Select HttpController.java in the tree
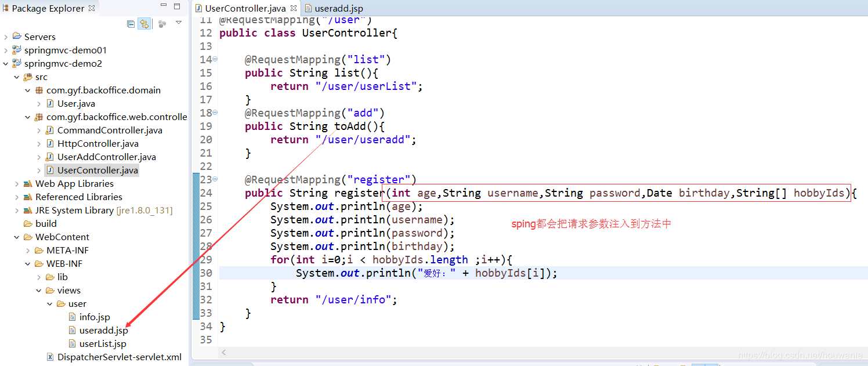Viewport: 868px width, 366px height. coord(97,143)
